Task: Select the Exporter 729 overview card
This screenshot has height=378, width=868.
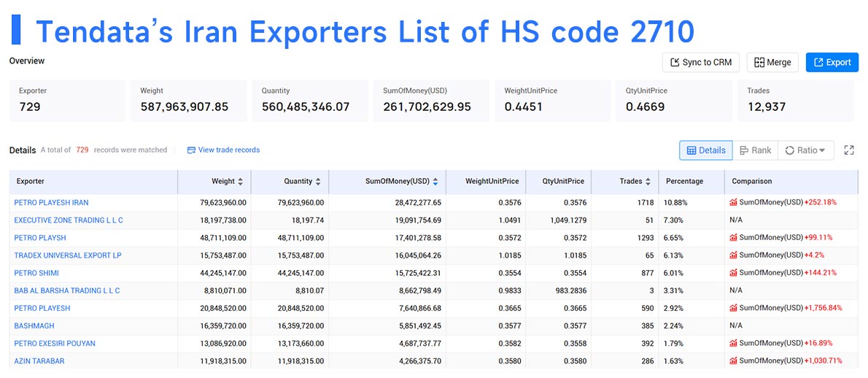Action: (x=67, y=101)
